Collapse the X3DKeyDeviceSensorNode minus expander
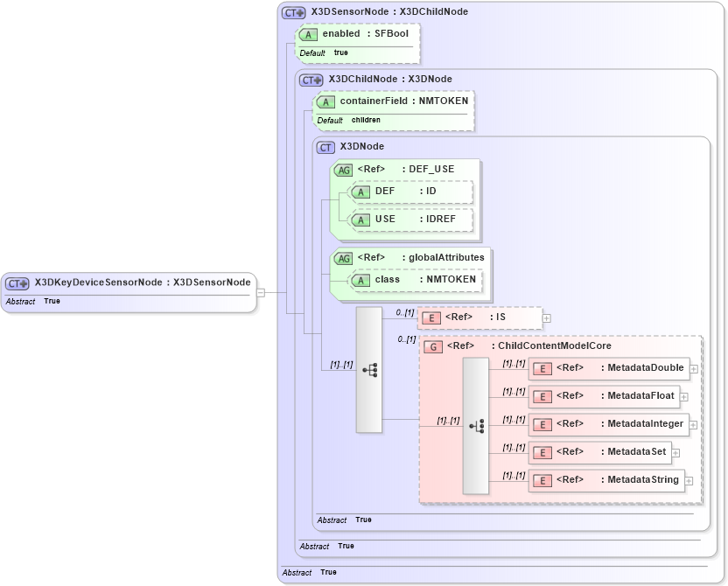Image resolution: width=728 pixels, height=586 pixels. pyautogui.click(x=261, y=292)
